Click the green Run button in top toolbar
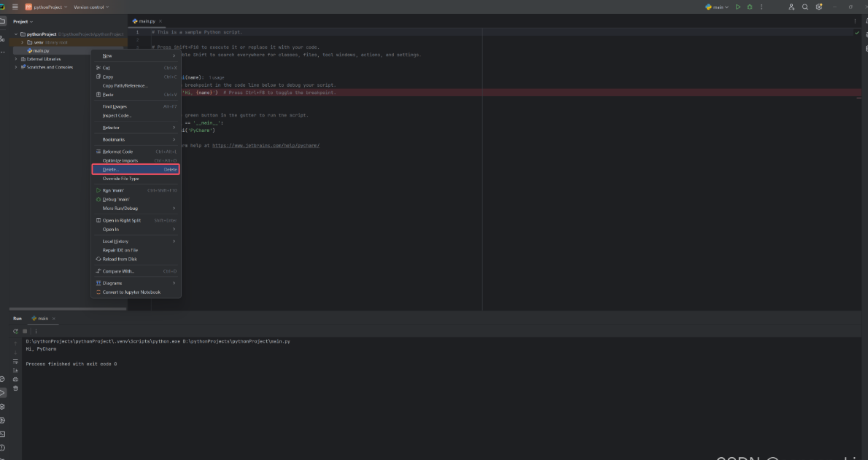The image size is (868, 460). pos(738,7)
